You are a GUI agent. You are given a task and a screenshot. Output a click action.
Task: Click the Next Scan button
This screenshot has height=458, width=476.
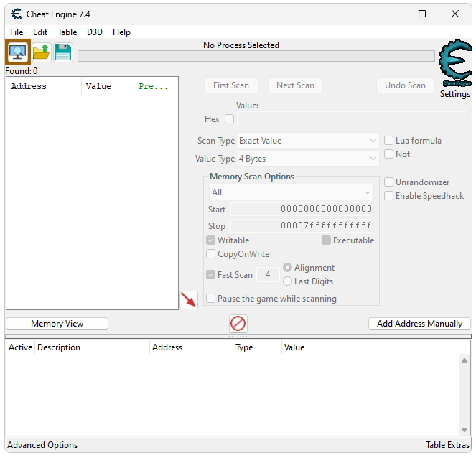(x=295, y=85)
